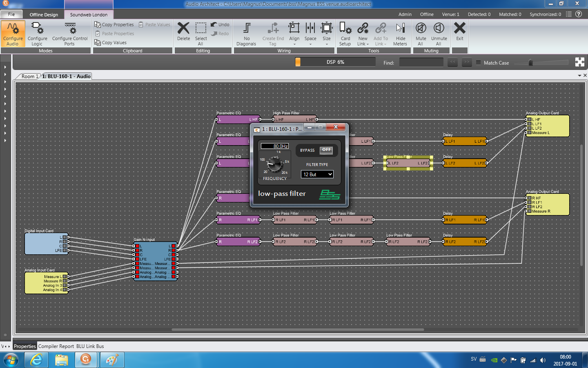This screenshot has height=368, width=588.
Task: Select the L HF High Pass Filter block
Action: [294, 119]
